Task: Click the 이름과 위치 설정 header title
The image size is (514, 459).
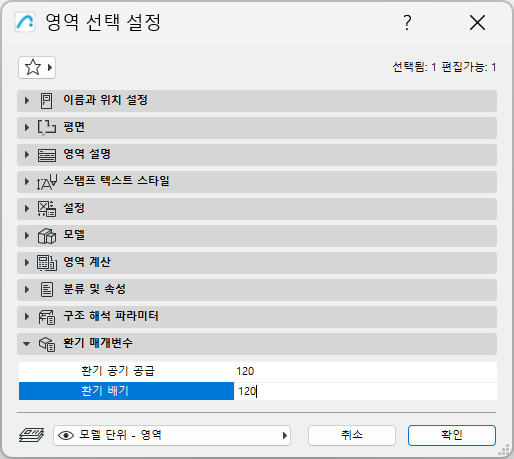Action: tap(105, 100)
